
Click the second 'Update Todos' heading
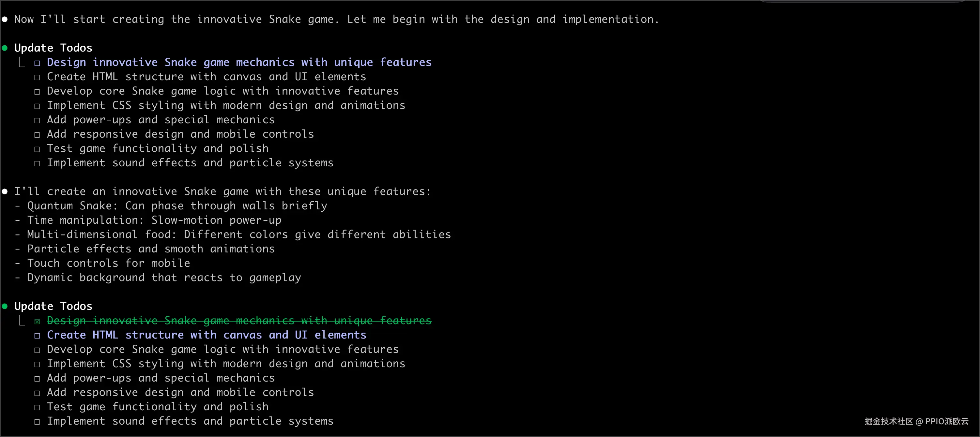click(x=53, y=306)
